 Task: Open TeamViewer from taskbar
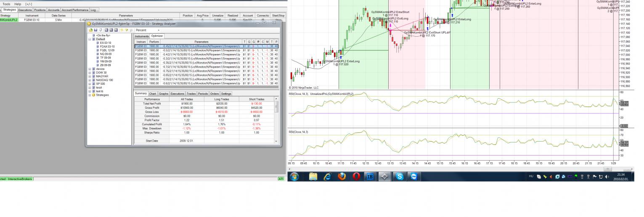414,177
